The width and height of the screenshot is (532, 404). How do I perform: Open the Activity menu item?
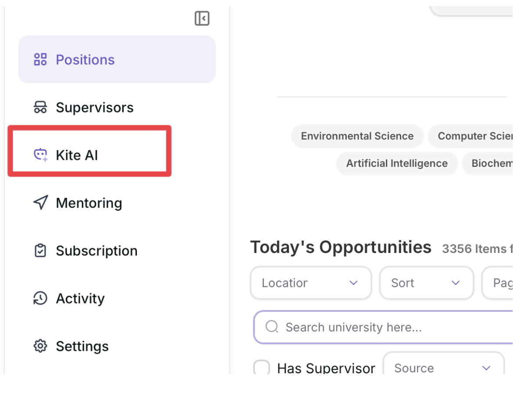point(80,299)
